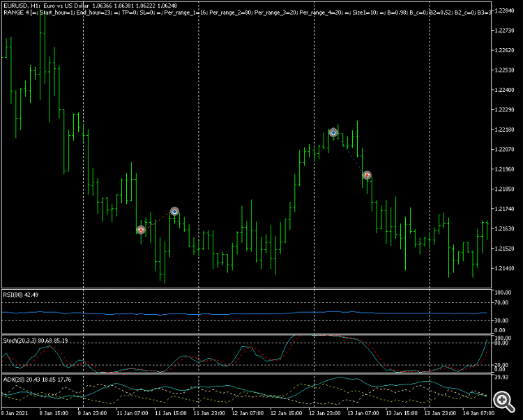Click the 8 Jan 2021 date label

pyautogui.click(x=15, y=413)
